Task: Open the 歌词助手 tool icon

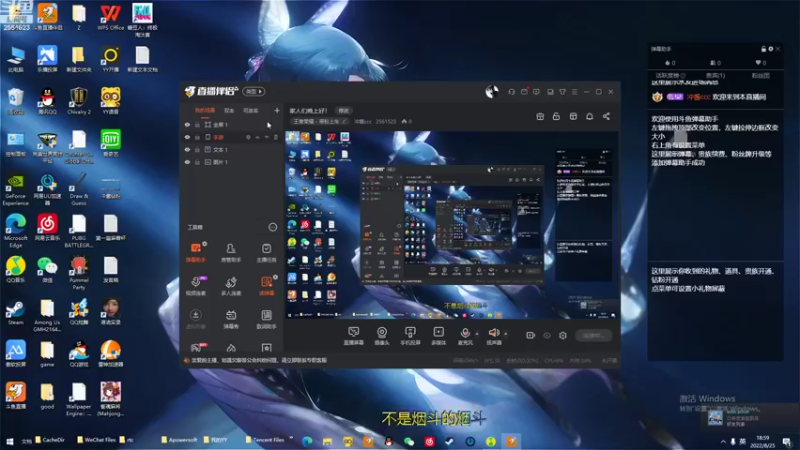Action: point(266,319)
